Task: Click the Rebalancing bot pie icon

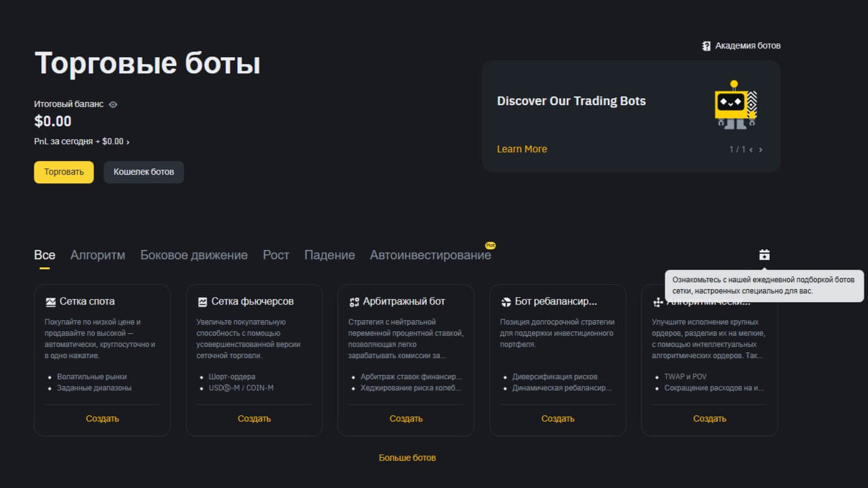Action: click(x=506, y=302)
